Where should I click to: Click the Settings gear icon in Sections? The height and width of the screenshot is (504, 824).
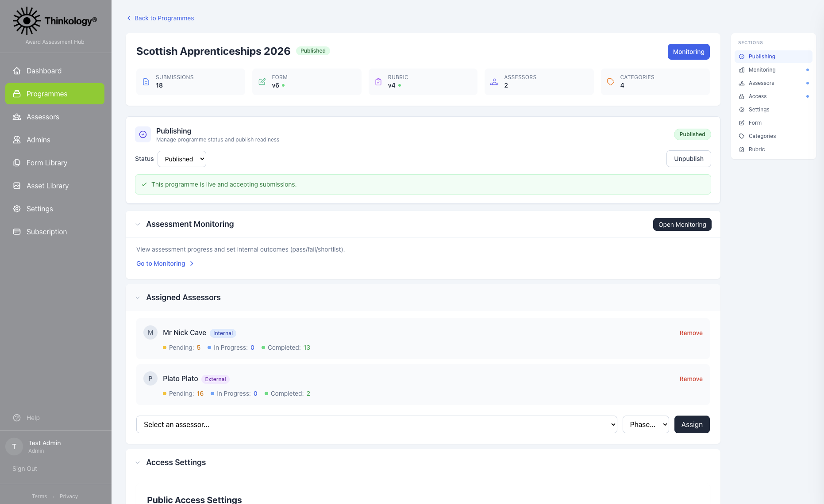point(742,110)
